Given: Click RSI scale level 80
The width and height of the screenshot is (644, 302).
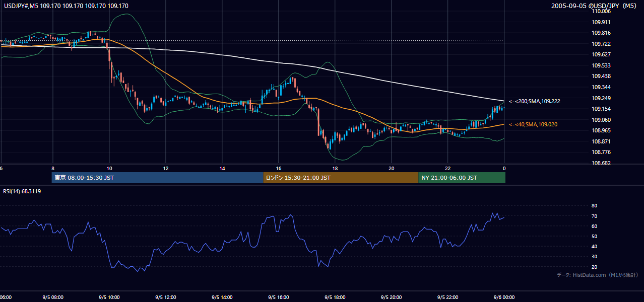Looking at the screenshot, I should [594, 206].
